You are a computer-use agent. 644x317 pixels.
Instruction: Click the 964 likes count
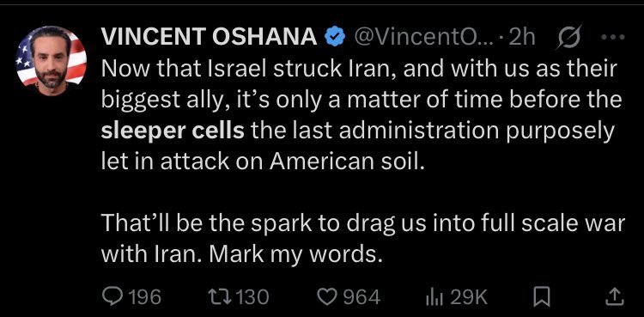pos(362,297)
